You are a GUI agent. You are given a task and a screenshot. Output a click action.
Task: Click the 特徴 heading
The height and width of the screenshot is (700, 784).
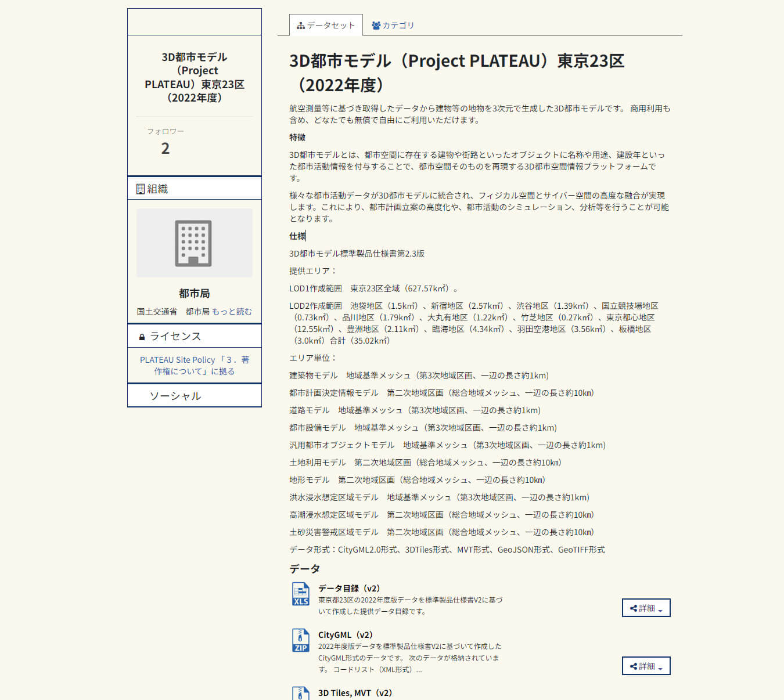click(x=297, y=138)
